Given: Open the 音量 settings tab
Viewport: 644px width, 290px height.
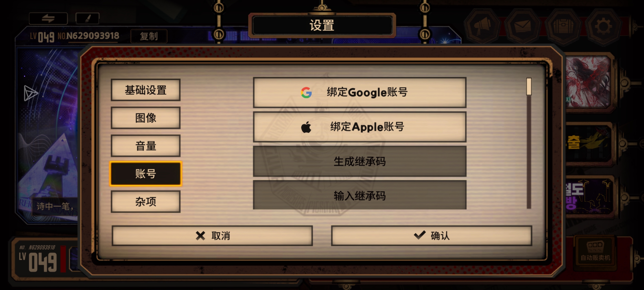Looking at the screenshot, I should click(x=145, y=146).
